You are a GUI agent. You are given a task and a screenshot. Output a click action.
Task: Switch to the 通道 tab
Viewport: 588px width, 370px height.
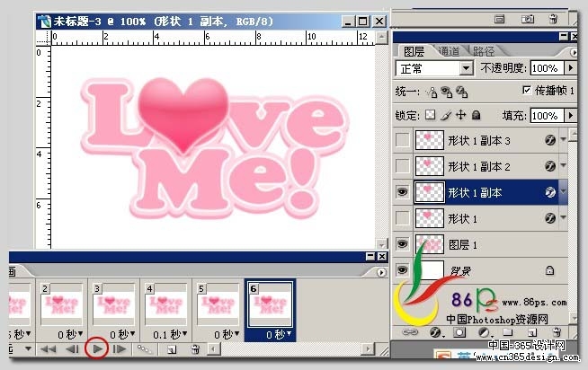449,51
